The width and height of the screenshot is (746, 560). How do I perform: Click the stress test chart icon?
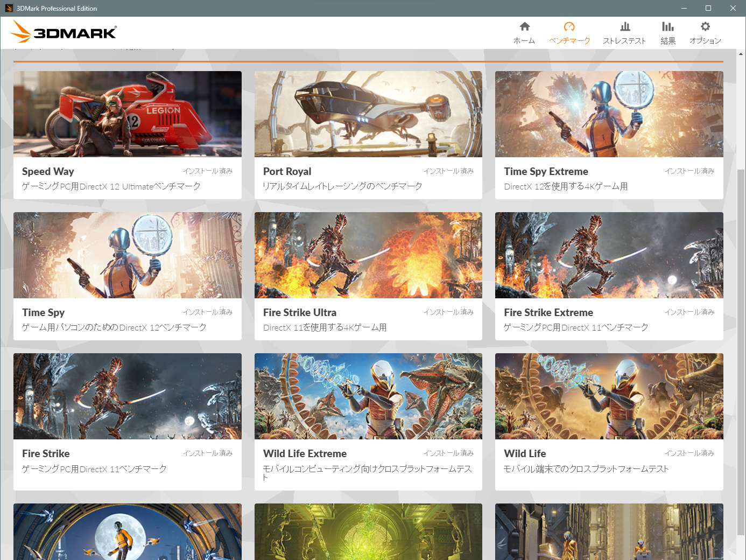tap(625, 26)
